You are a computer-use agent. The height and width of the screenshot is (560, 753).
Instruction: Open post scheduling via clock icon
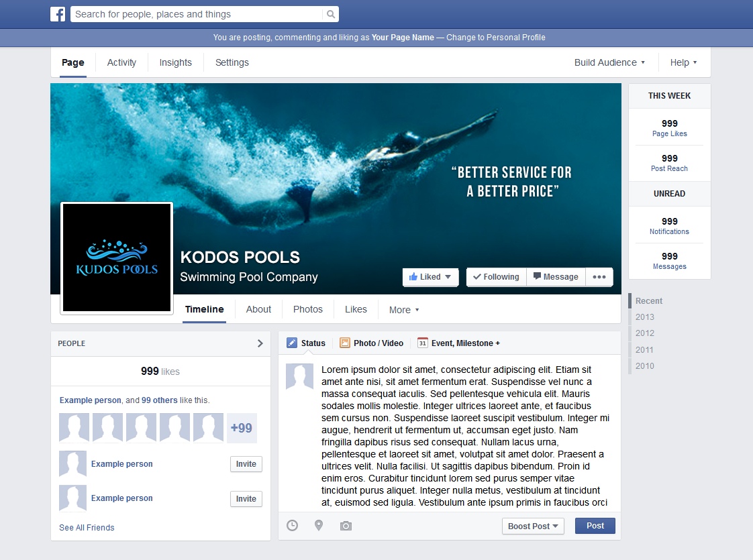click(x=292, y=526)
